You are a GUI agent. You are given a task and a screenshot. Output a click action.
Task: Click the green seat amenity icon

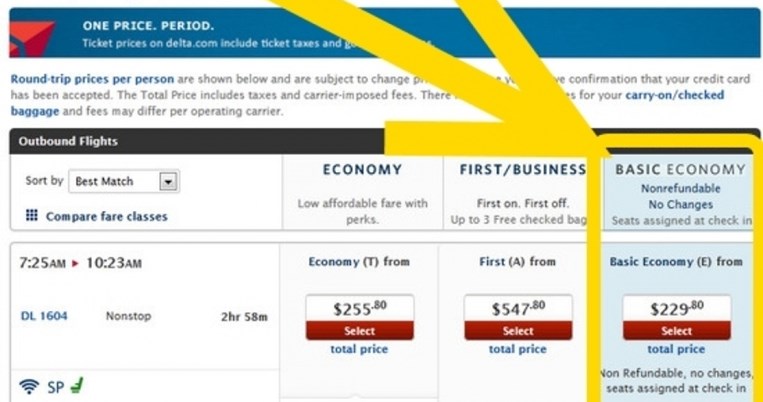[x=76, y=384]
